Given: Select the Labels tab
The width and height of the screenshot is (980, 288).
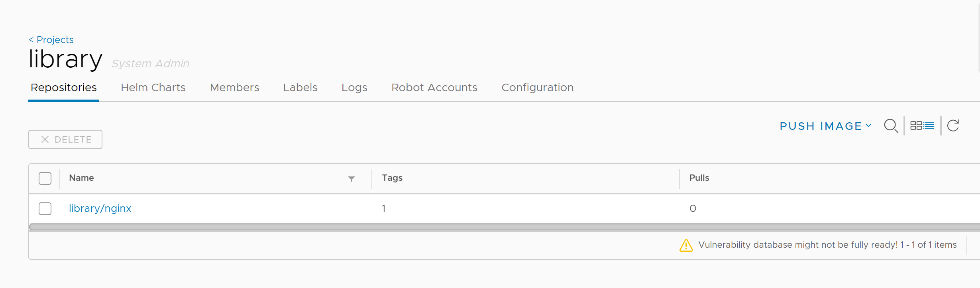Looking at the screenshot, I should pyautogui.click(x=300, y=88).
